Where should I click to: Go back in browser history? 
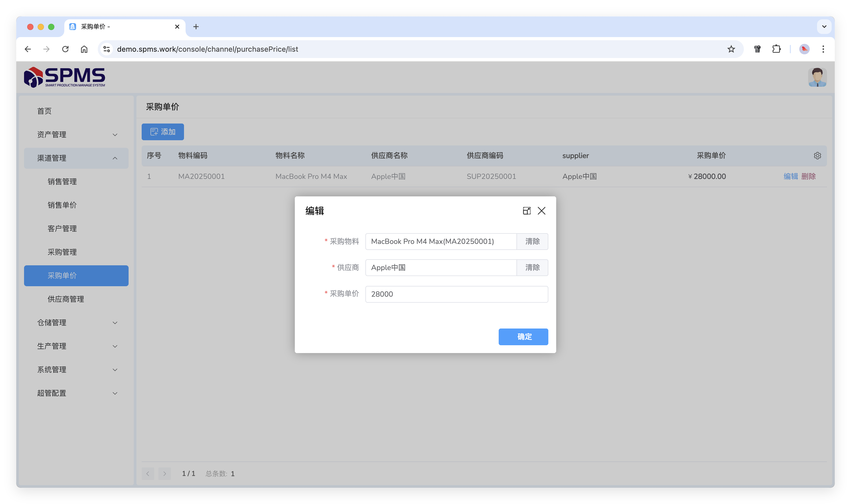28,49
